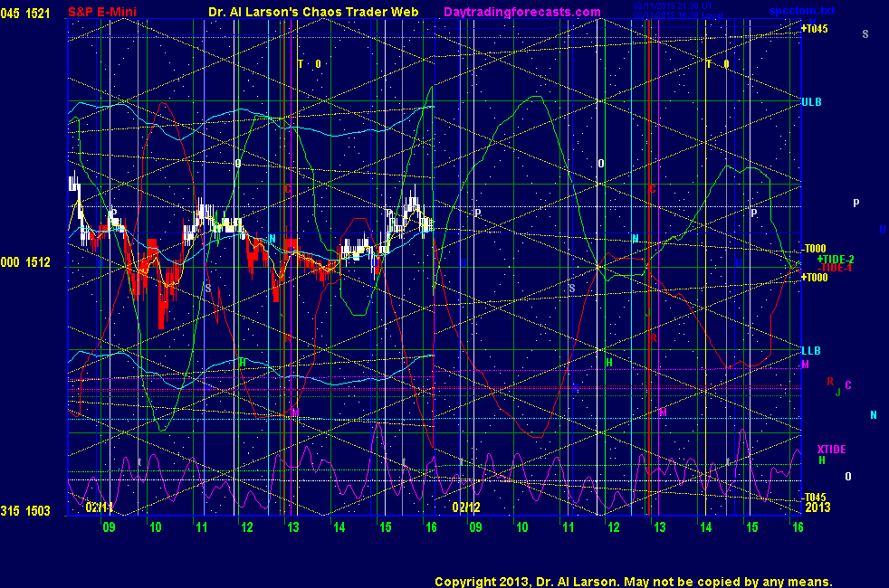
Task: Click red R letter in right margin
Action: click(x=830, y=382)
